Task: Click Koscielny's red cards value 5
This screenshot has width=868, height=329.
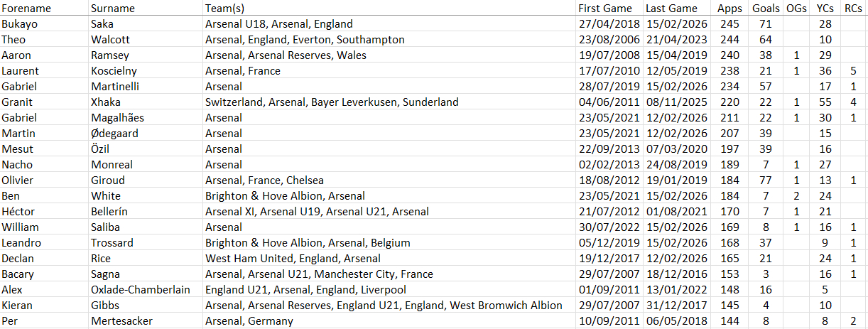Action: [853, 71]
